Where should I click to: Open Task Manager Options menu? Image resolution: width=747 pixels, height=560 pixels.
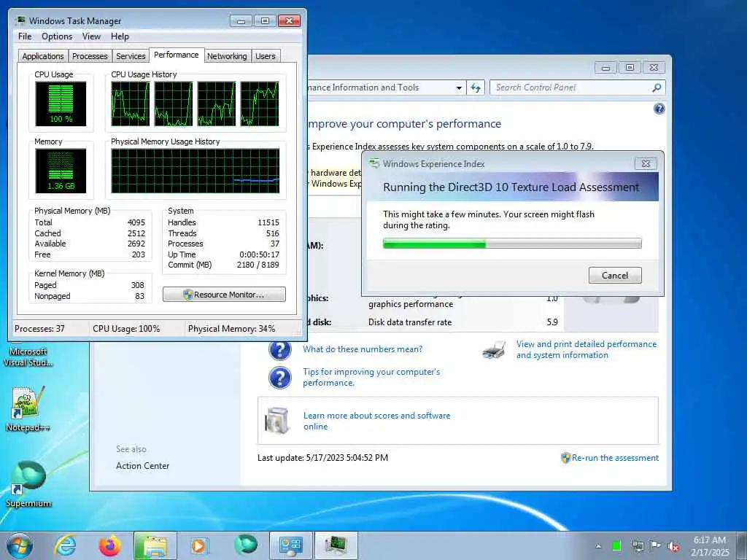click(57, 36)
